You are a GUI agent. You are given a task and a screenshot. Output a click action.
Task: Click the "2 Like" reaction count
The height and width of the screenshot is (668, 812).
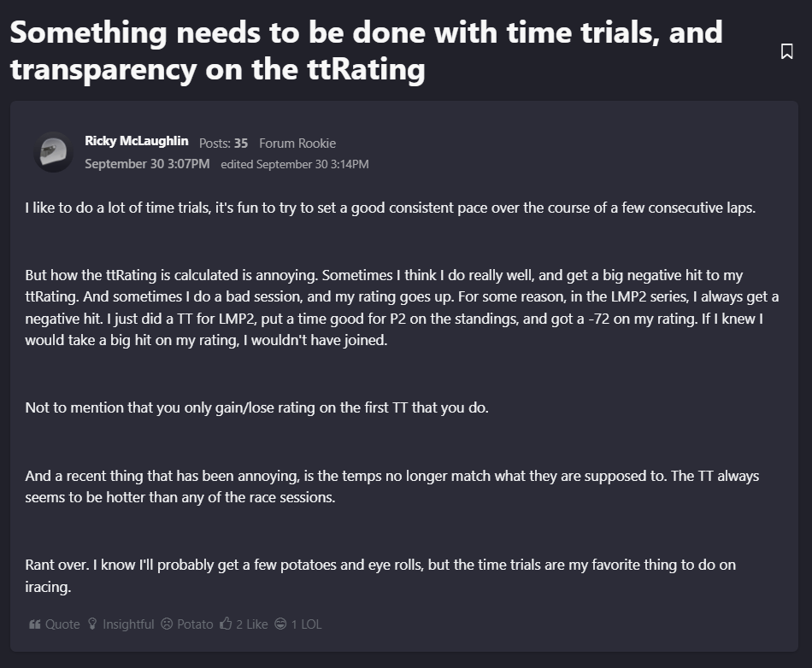[252, 624]
